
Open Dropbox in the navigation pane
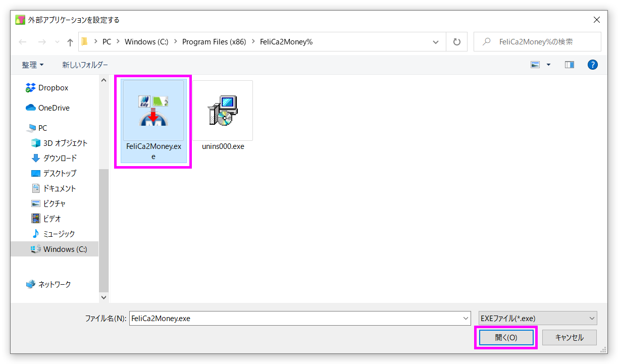click(x=53, y=88)
